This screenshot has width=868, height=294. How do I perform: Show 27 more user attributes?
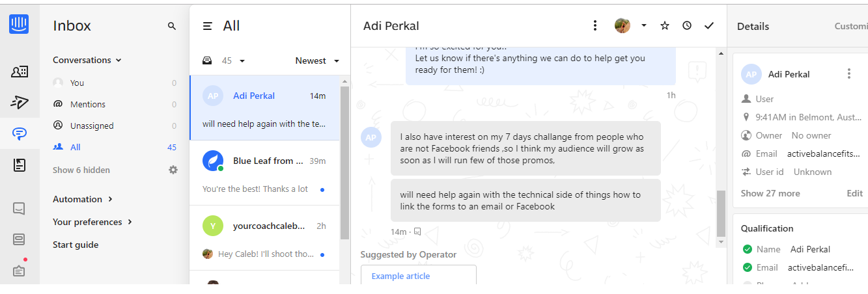770,193
